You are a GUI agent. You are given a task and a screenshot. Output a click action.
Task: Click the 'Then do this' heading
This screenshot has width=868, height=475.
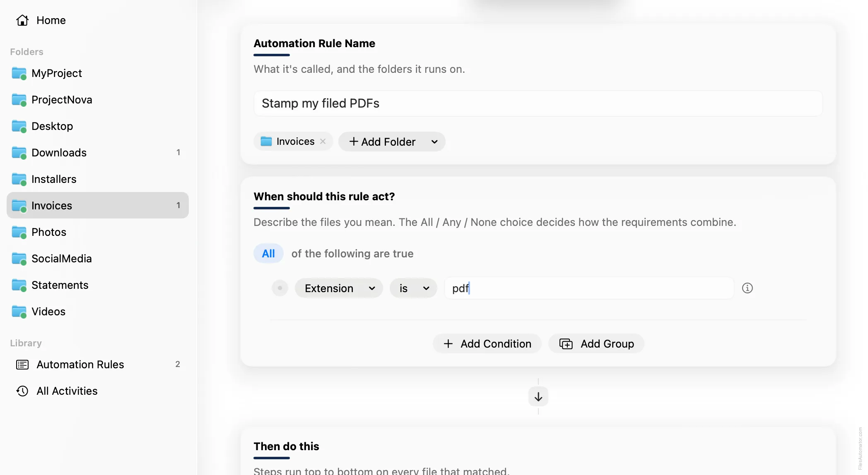pos(286,446)
